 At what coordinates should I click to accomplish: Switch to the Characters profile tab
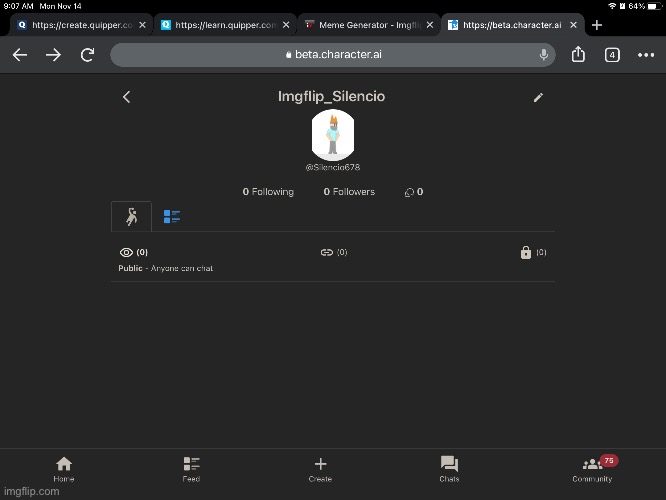pos(131,216)
